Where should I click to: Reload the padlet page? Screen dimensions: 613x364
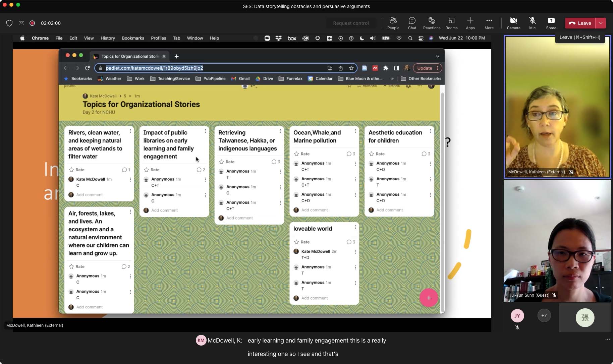pyautogui.click(x=87, y=68)
